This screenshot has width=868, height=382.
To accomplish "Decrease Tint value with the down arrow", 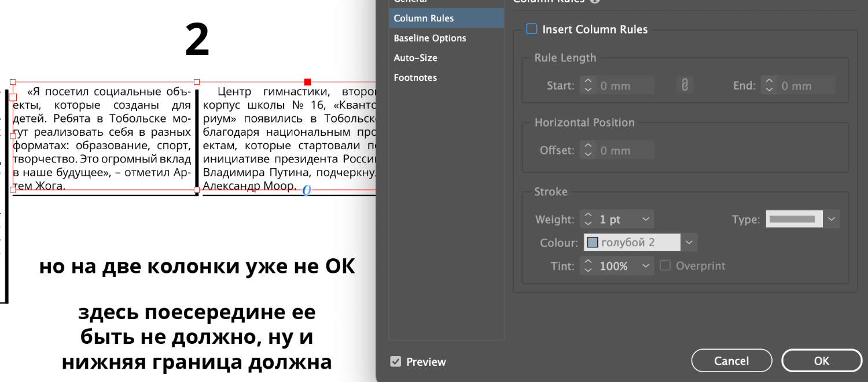I will tap(589, 270).
